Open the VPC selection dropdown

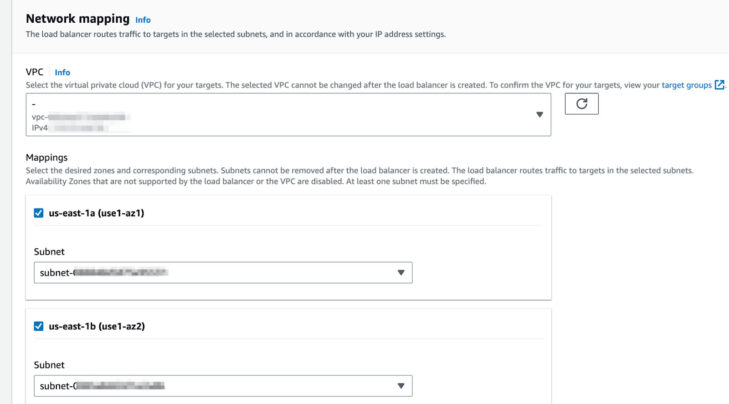(x=288, y=115)
